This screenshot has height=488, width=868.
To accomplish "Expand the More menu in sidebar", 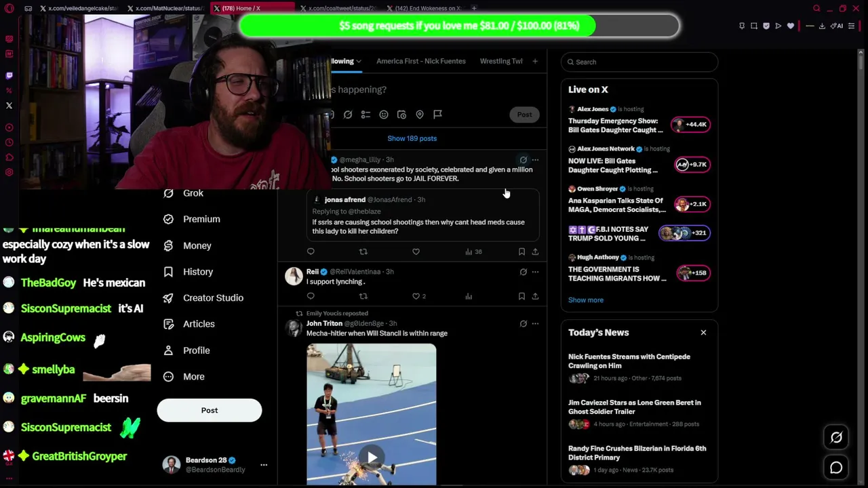I will click(x=184, y=377).
